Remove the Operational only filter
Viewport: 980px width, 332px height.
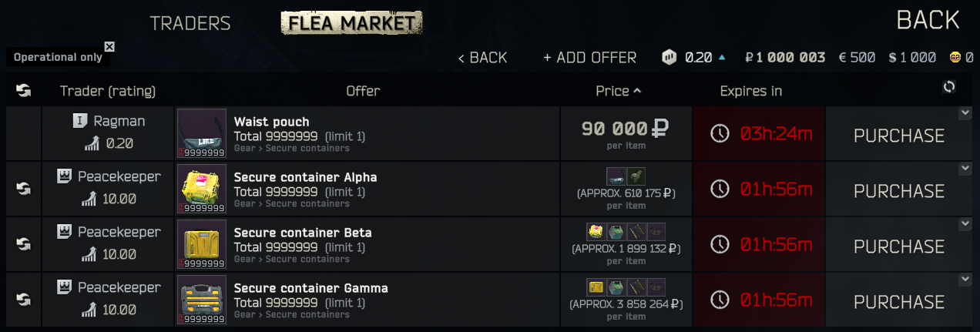coord(109,46)
